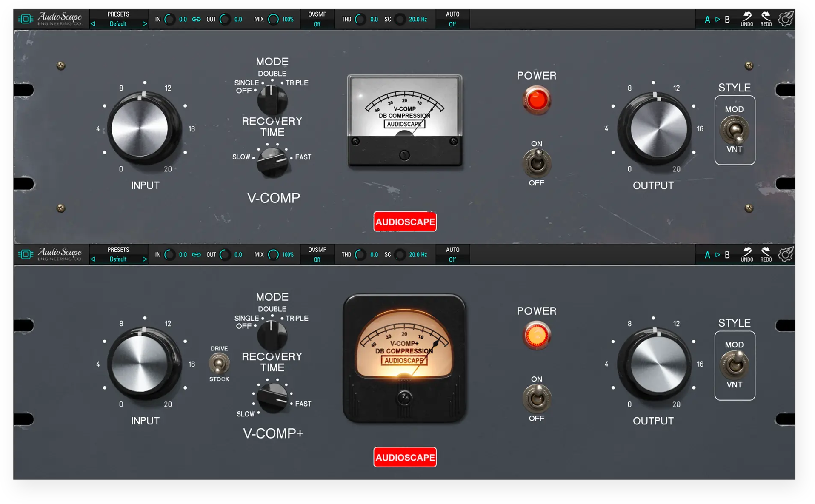Select state A in V-COMP toolbar
This screenshot has height=504, width=815.
(x=707, y=20)
